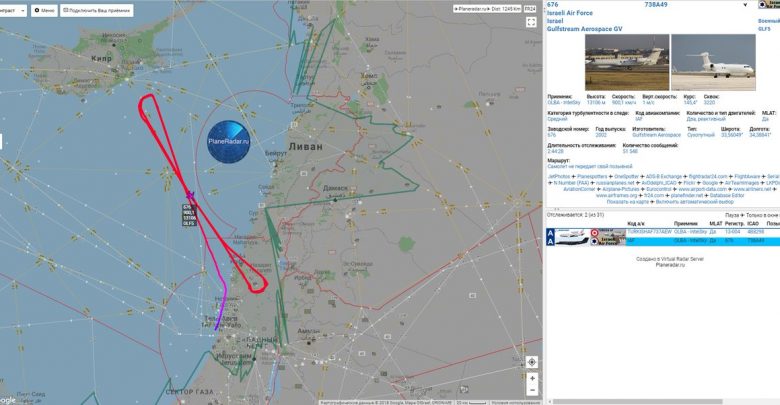Open second white jet photo

point(713,62)
